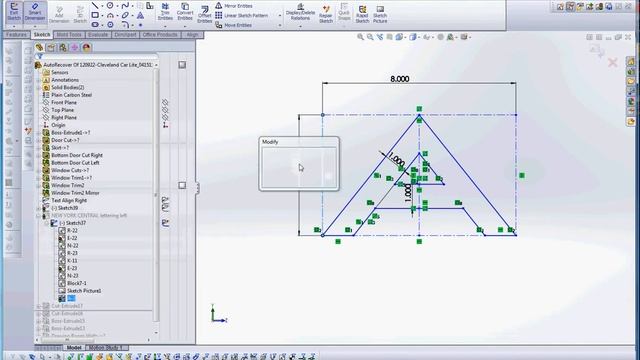Select the Polygon sketch tool
This screenshot has height=360, width=640.
pos(110,25)
